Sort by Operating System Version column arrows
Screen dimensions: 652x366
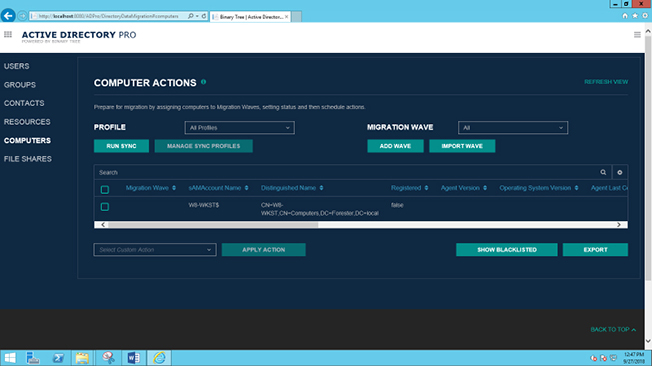click(576, 188)
